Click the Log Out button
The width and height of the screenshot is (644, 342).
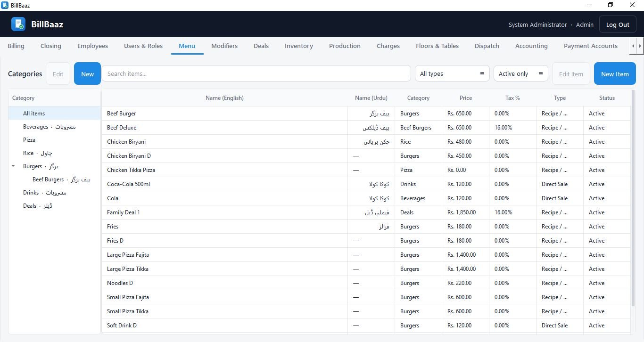click(x=618, y=24)
